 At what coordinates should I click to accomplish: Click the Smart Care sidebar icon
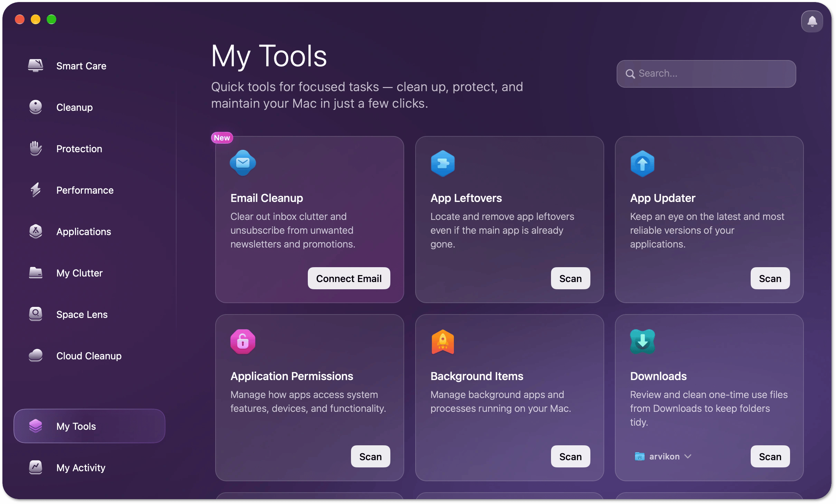36,66
